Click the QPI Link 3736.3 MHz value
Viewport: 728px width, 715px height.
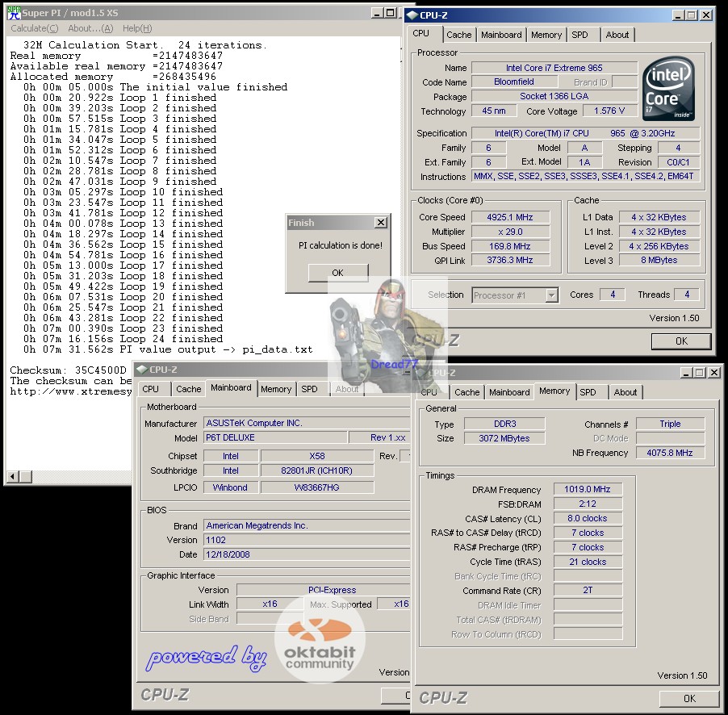coord(510,260)
